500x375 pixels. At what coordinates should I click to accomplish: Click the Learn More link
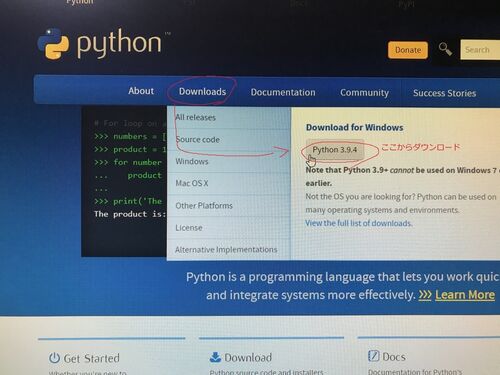click(465, 295)
